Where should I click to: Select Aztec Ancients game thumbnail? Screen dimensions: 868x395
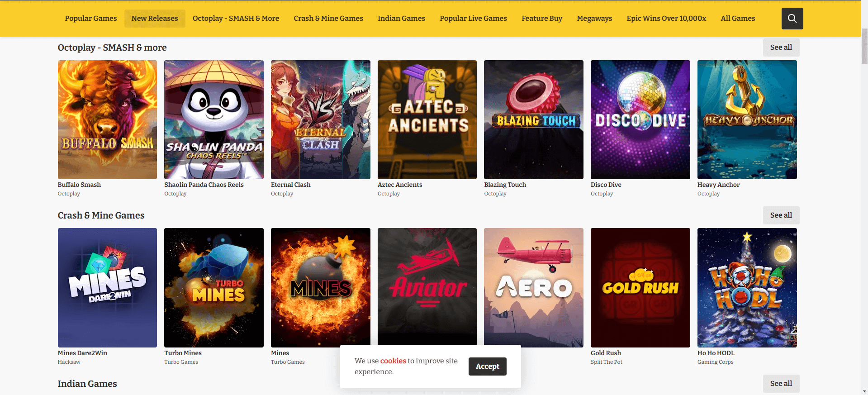(x=427, y=119)
